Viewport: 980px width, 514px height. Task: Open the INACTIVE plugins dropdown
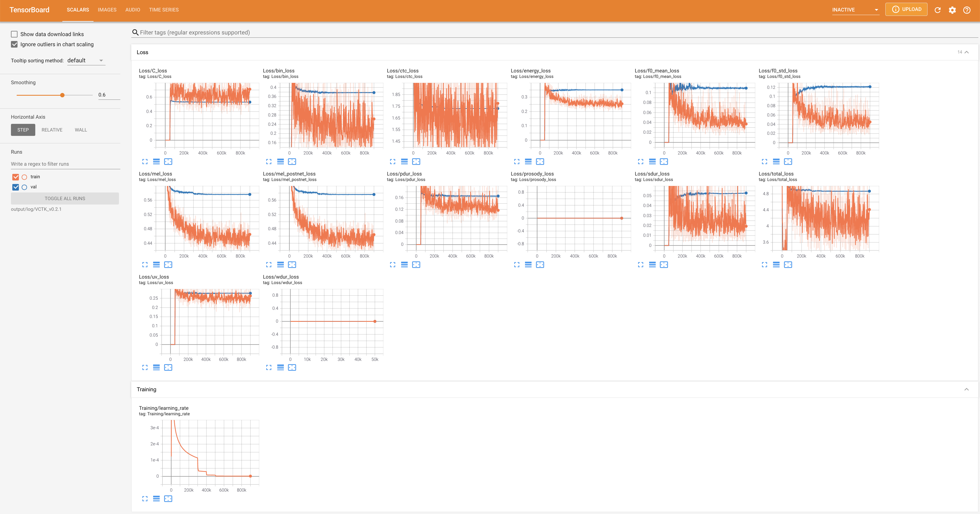click(x=855, y=10)
